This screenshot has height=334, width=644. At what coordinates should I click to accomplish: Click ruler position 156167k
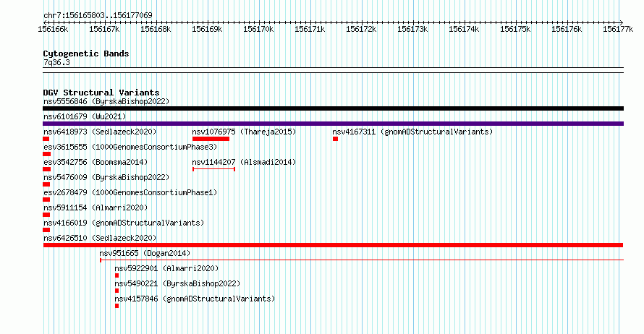104,29
